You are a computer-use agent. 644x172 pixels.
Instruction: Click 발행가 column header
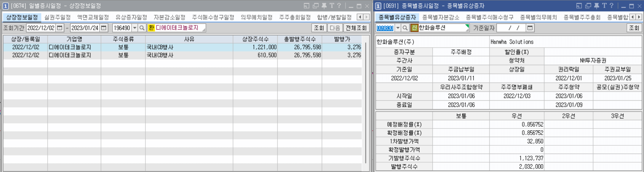click(342, 39)
